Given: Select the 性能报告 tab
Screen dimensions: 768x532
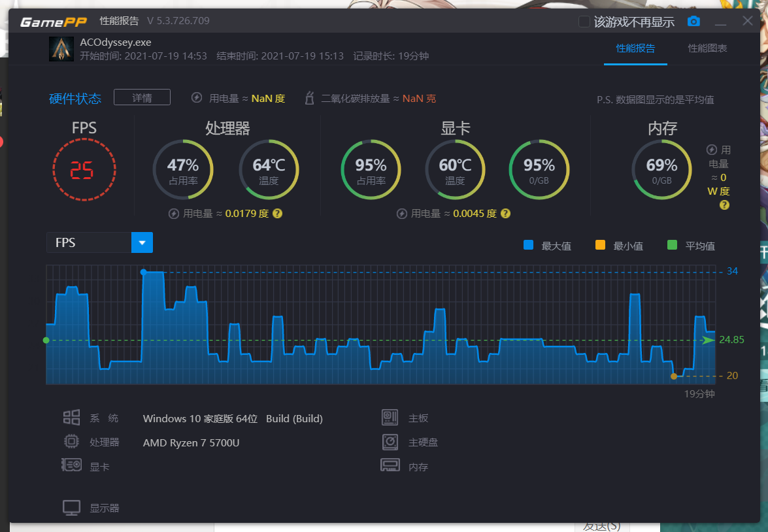Looking at the screenshot, I should 635,48.
